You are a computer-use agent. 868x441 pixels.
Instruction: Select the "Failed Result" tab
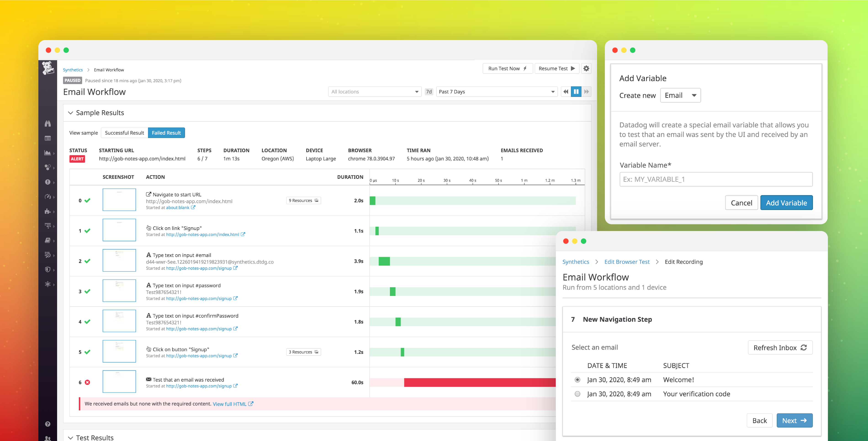point(167,133)
